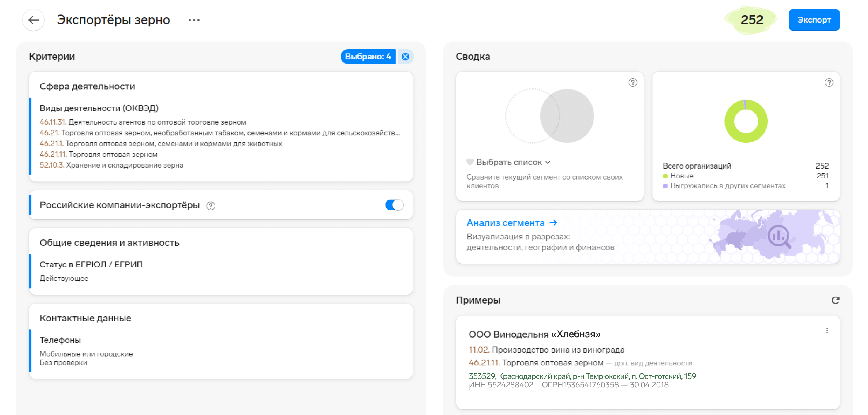Click the green Новые legend marker
The width and height of the screenshot is (868, 415).
coord(665,176)
